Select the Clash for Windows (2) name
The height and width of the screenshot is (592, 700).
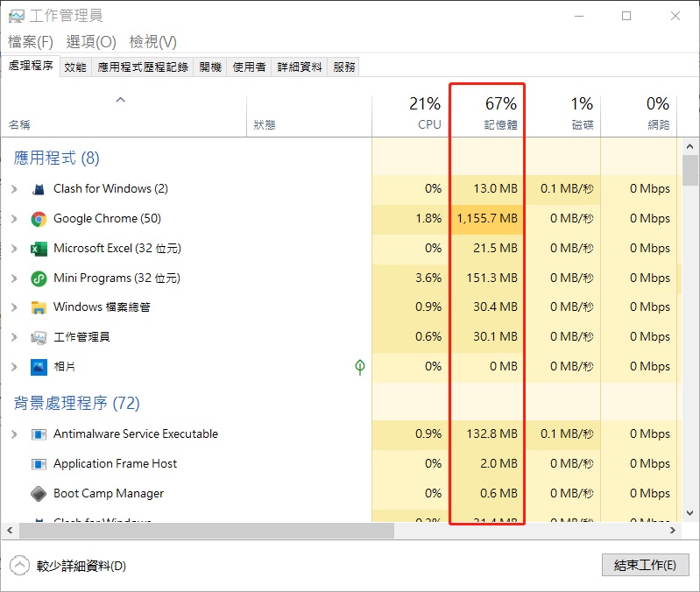tap(110, 188)
